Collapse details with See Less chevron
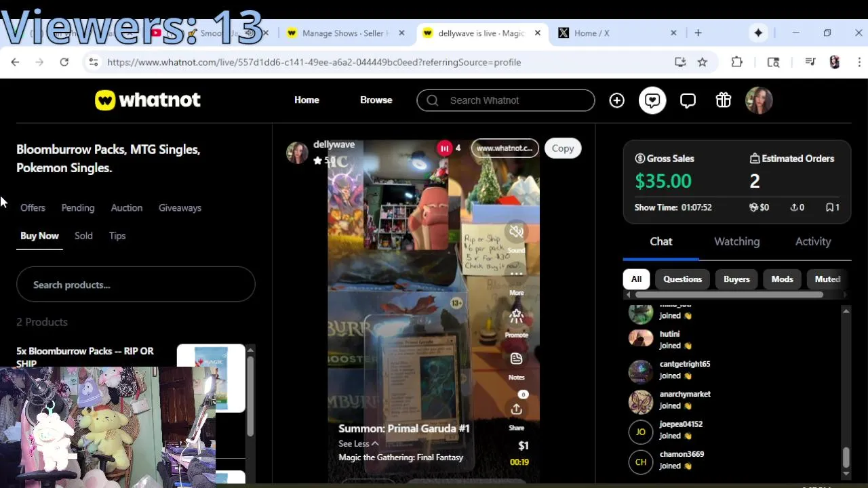 tap(359, 444)
